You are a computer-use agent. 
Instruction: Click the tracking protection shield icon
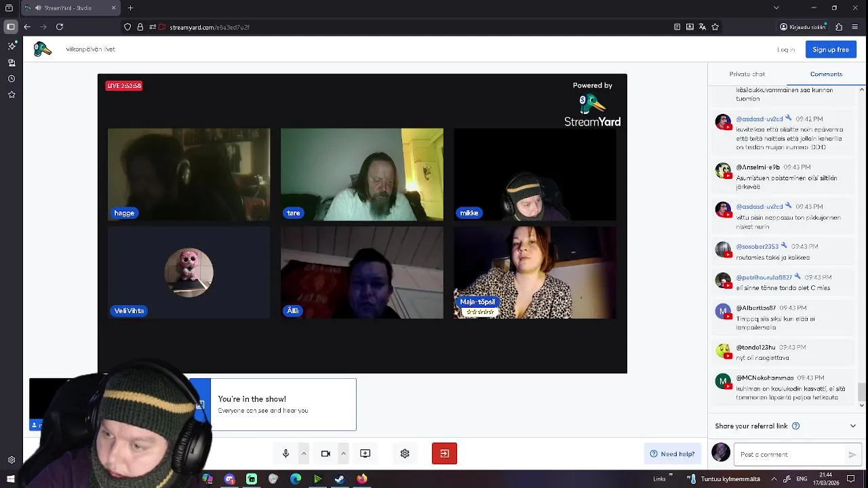tap(127, 27)
